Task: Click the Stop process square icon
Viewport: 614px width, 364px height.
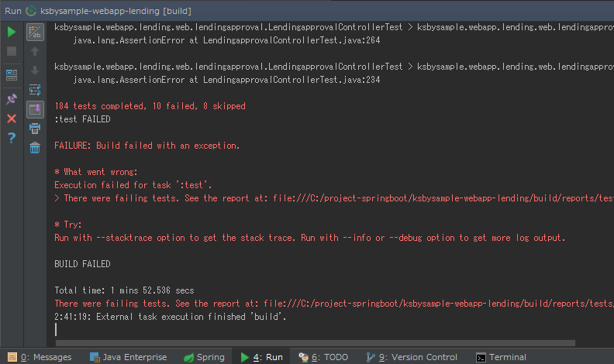Action: 12,51
